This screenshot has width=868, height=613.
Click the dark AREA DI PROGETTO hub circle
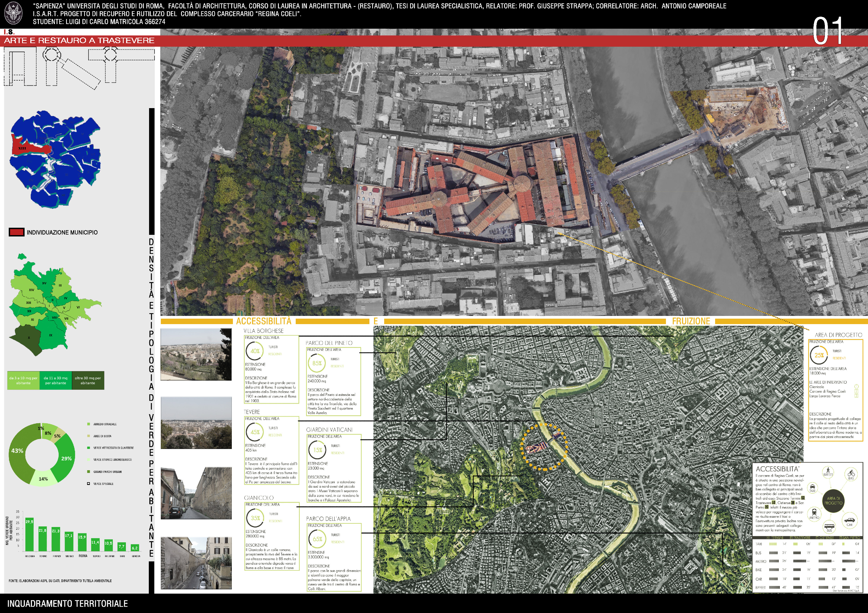(x=833, y=501)
